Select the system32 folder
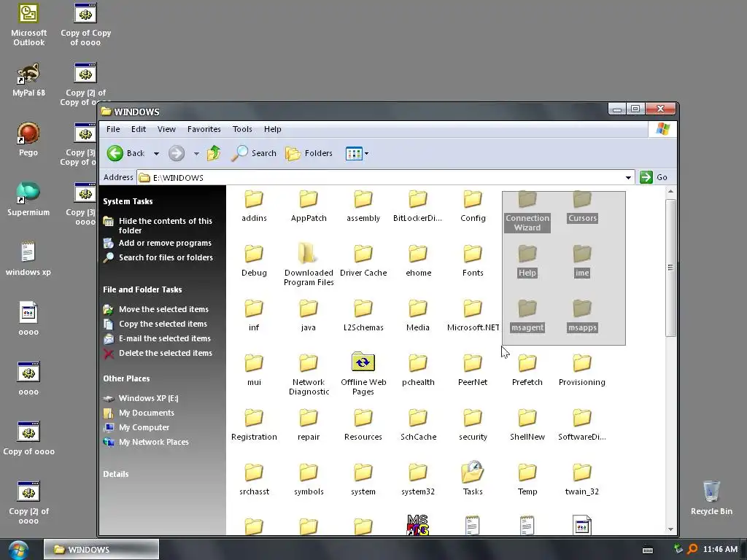This screenshot has width=747, height=560. point(418,480)
